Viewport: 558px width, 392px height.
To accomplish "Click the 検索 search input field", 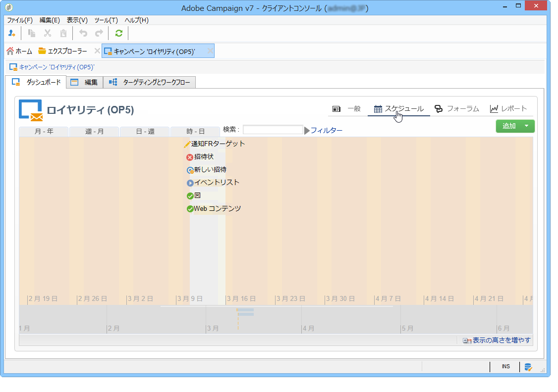I will point(273,130).
